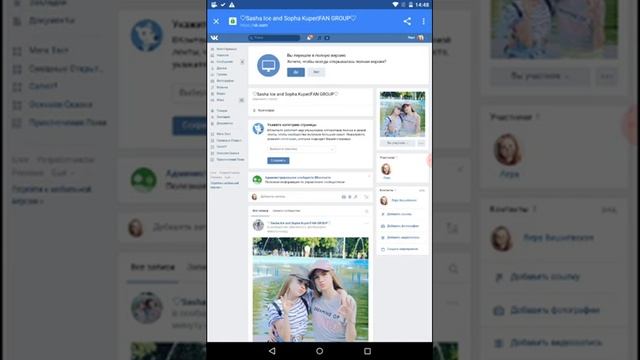Screen dimensions: 640x360
Task: Open the group cover photo thumbnail
Action: pos(402,114)
